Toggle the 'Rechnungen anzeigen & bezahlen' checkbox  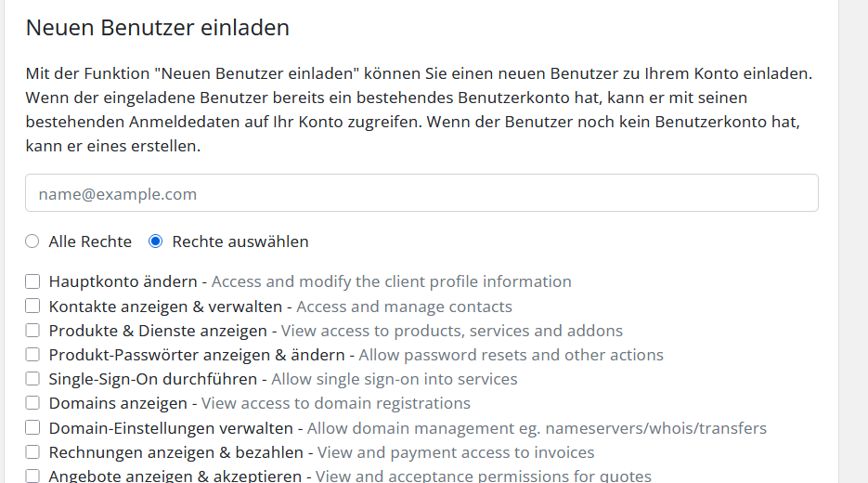(32, 452)
